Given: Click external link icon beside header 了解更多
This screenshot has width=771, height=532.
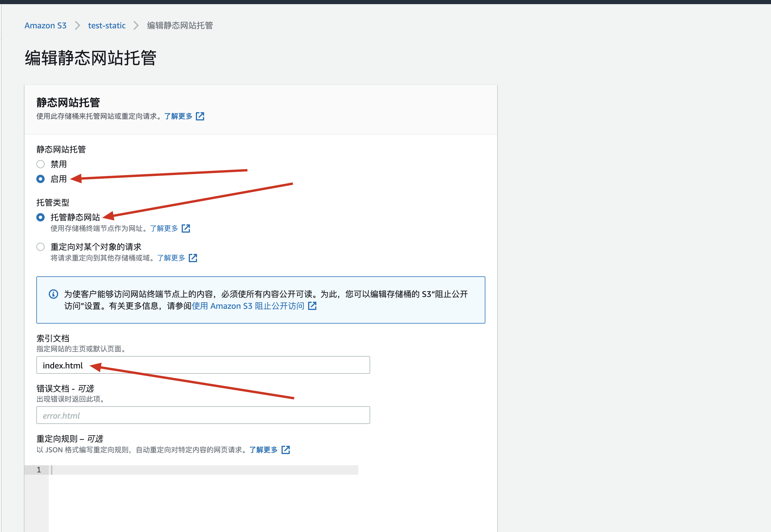Looking at the screenshot, I should 200,116.
